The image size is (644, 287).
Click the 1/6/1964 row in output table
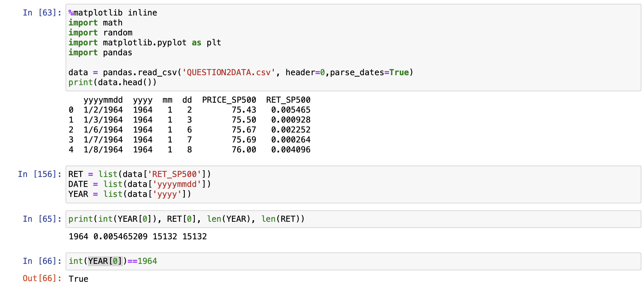pyautogui.click(x=103, y=130)
